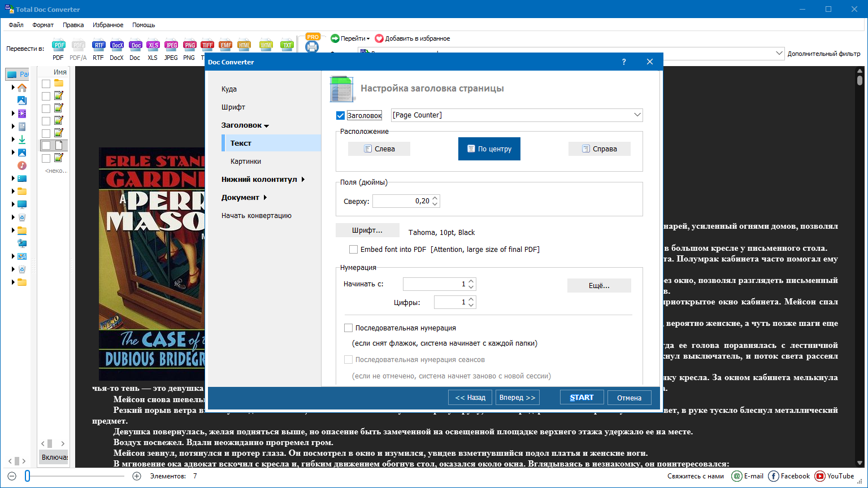Expand Нижний колонтитул section
This screenshot has width=868, height=488.
pos(263,180)
